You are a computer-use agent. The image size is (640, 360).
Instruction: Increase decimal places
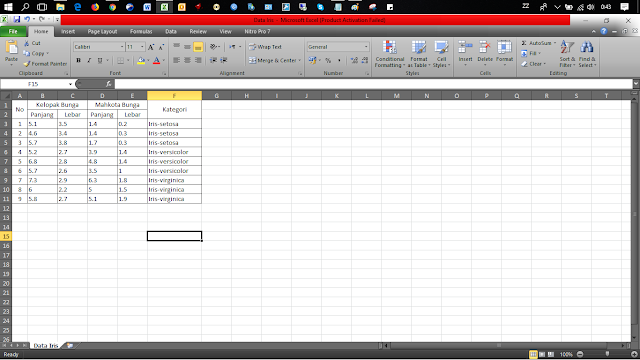pyautogui.click(x=354, y=60)
